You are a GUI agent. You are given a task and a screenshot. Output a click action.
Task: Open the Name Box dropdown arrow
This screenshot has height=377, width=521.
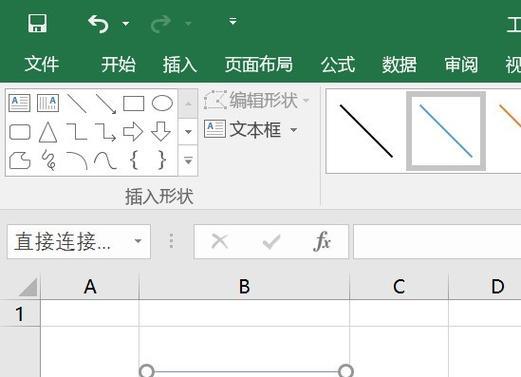click(x=138, y=241)
